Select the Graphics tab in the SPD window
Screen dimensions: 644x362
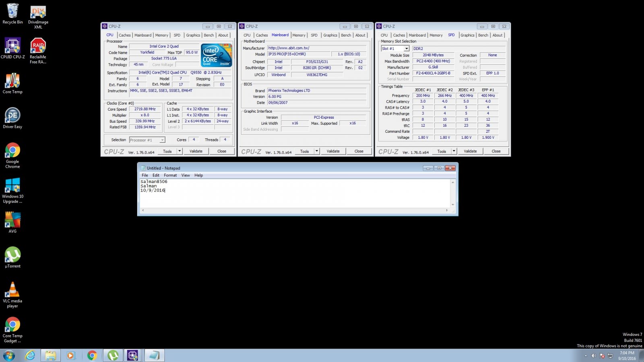pos(467,35)
